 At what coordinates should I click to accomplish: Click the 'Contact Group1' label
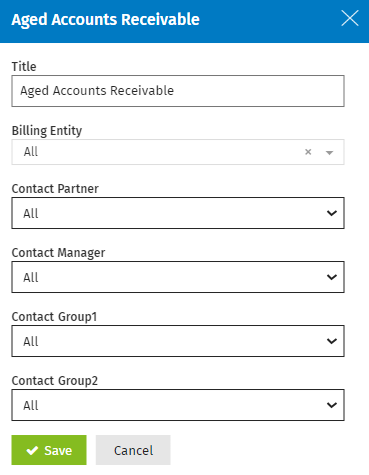(54, 317)
